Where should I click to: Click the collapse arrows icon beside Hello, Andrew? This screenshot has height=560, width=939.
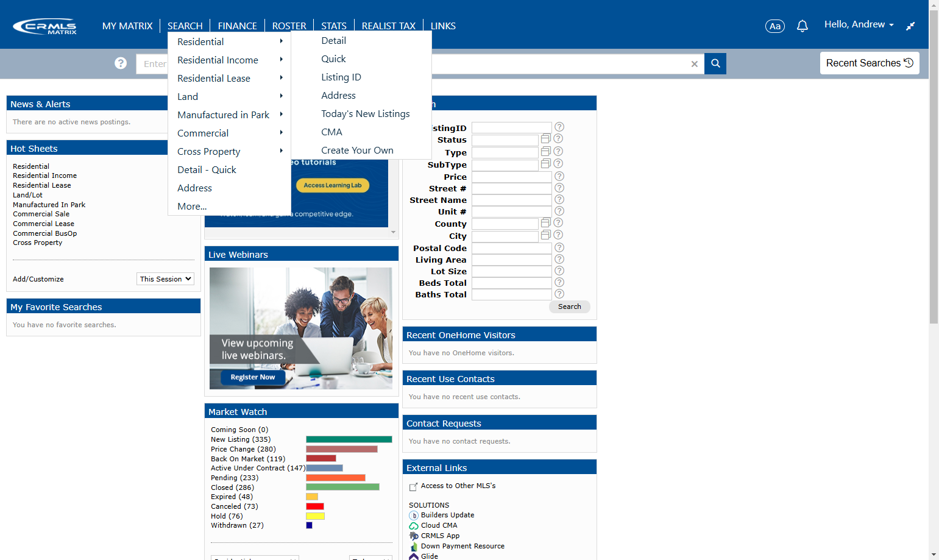pos(910,26)
